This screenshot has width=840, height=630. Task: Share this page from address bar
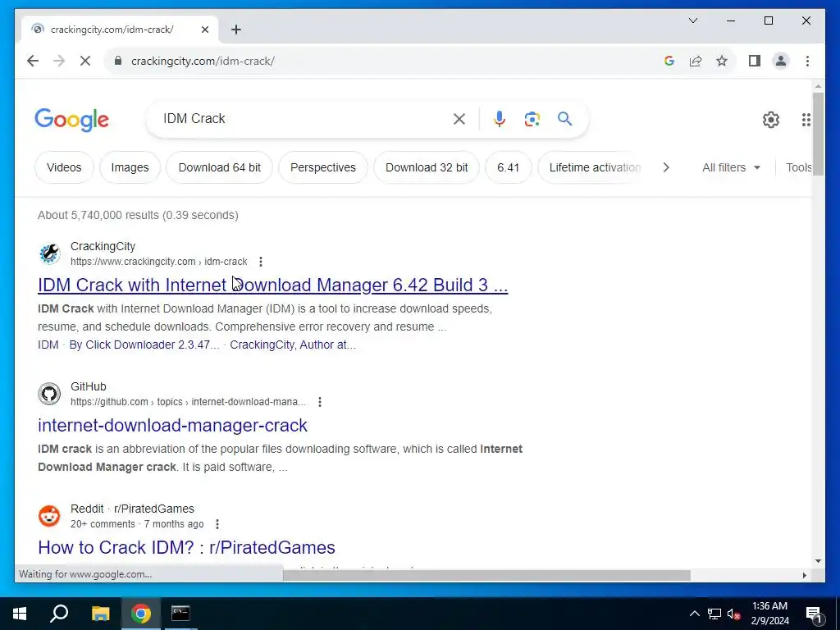point(696,61)
